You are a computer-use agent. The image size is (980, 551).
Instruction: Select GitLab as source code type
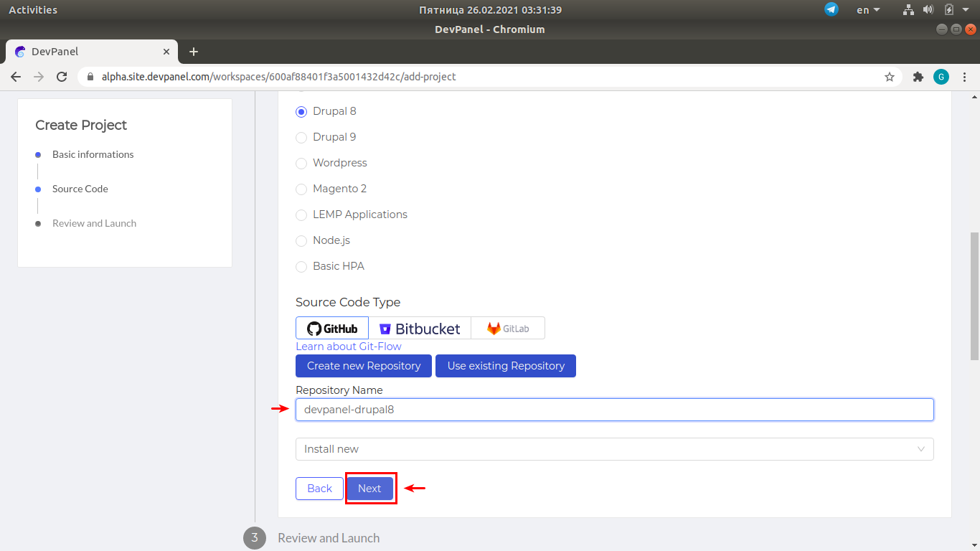(x=508, y=328)
